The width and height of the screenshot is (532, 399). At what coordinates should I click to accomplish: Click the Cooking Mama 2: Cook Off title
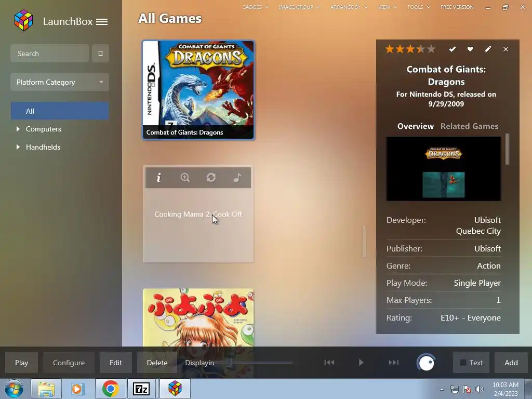(x=198, y=214)
